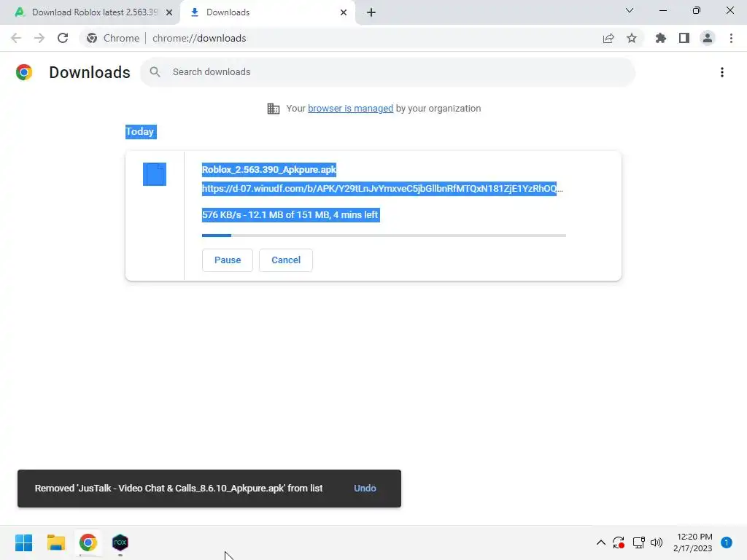The image size is (747, 560).
Task: Click the download progress bar
Action: [x=384, y=236]
